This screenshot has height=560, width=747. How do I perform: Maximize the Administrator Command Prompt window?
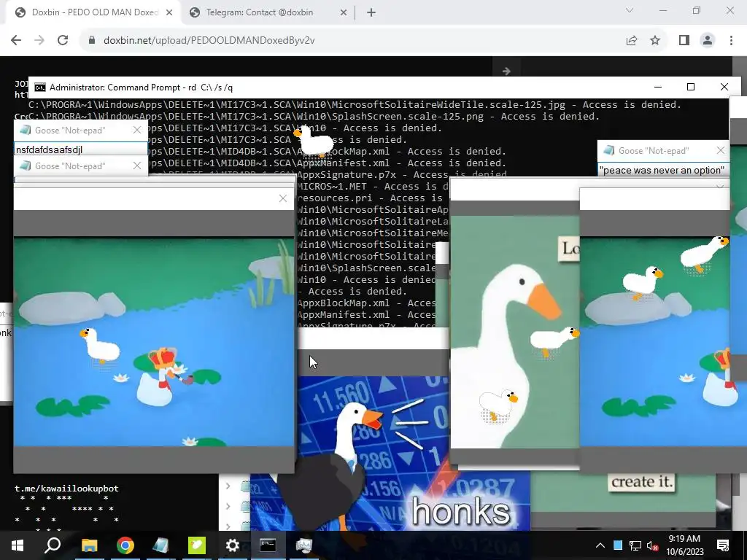pos(691,87)
